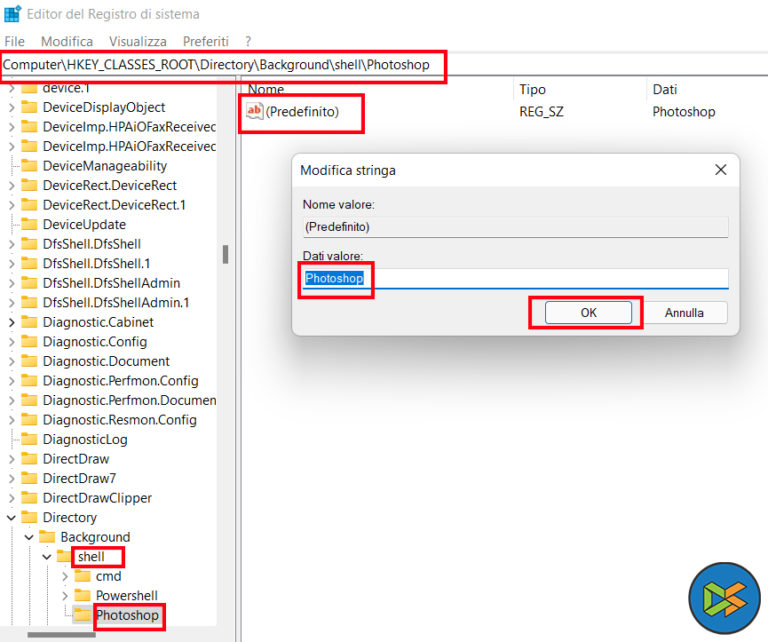Expand the DfsShell.DfsShellAdmin key

pyautogui.click(x=11, y=284)
